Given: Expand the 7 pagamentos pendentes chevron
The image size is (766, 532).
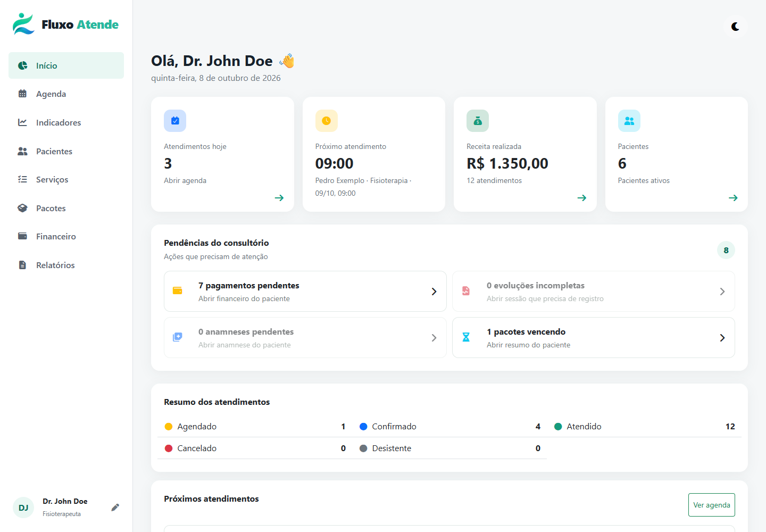Looking at the screenshot, I should (x=434, y=292).
